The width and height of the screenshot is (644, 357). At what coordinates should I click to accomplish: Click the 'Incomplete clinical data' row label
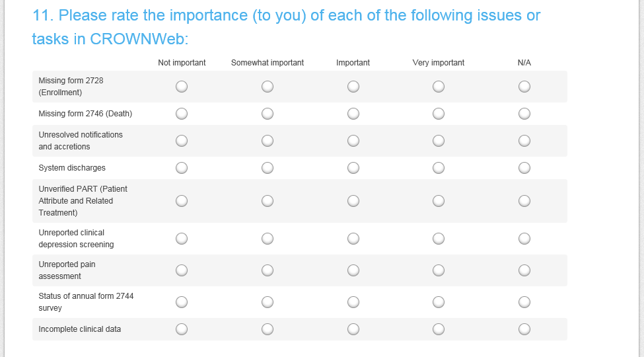[80, 329]
